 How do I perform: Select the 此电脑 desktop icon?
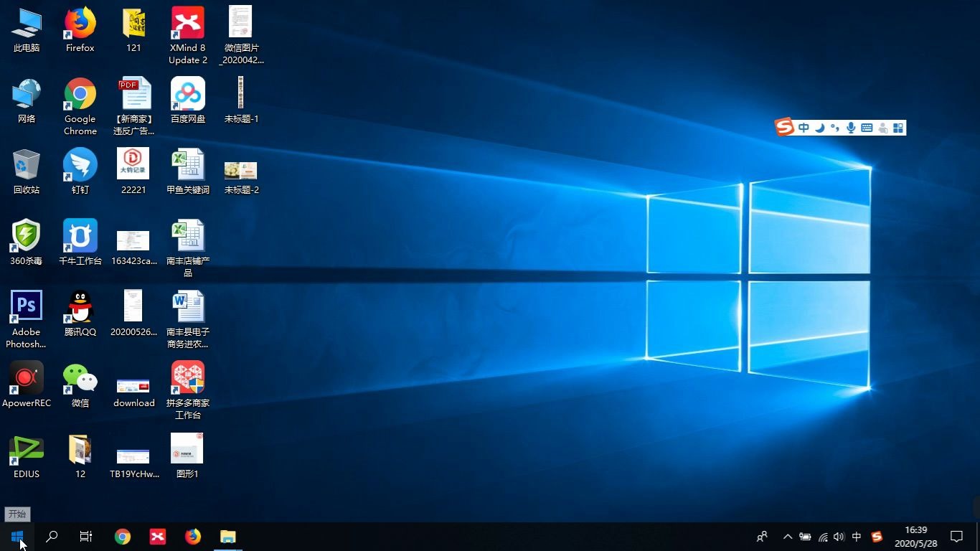(x=27, y=30)
